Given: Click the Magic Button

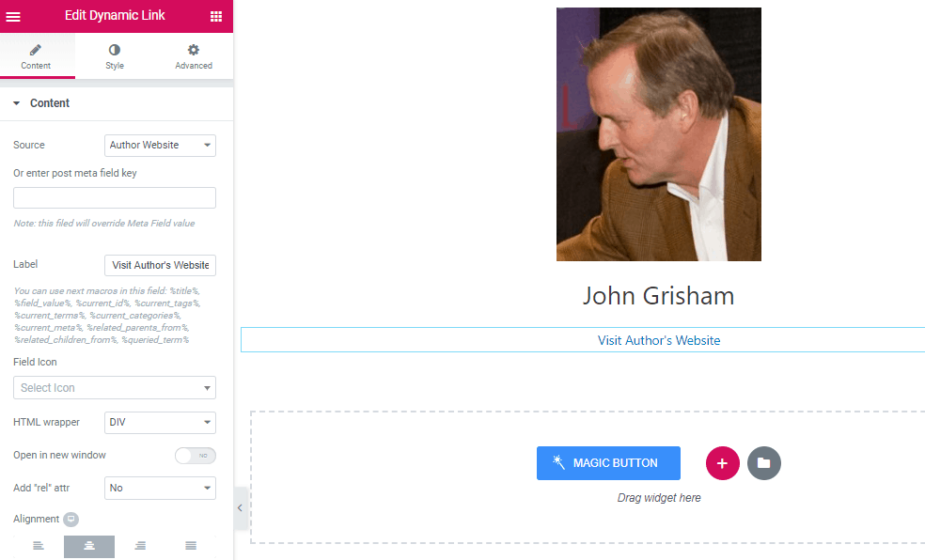Looking at the screenshot, I should click(x=608, y=463).
